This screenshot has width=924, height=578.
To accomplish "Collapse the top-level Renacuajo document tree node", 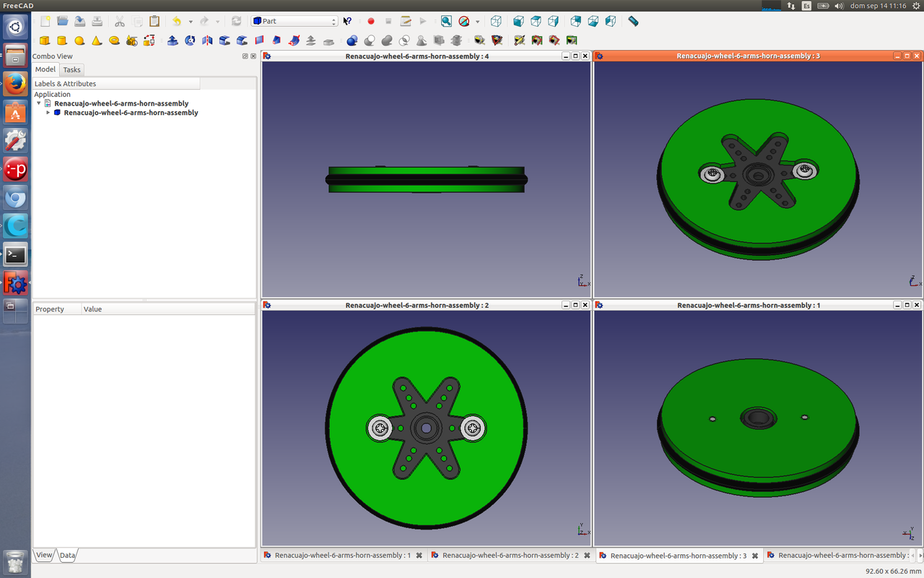I will (39, 103).
